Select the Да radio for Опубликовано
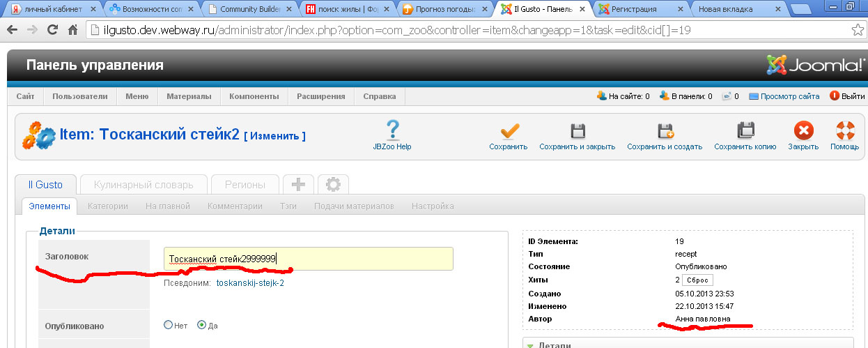The width and height of the screenshot is (868, 348). click(202, 325)
